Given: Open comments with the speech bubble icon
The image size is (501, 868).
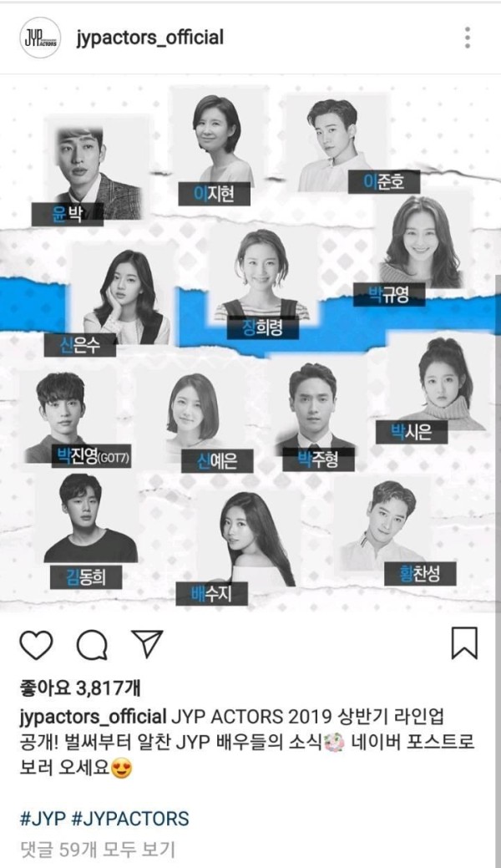Looking at the screenshot, I should pyautogui.click(x=92, y=645).
